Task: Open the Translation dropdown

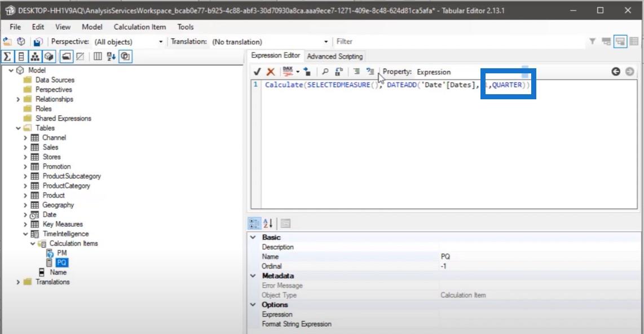Action: [x=326, y=42]
